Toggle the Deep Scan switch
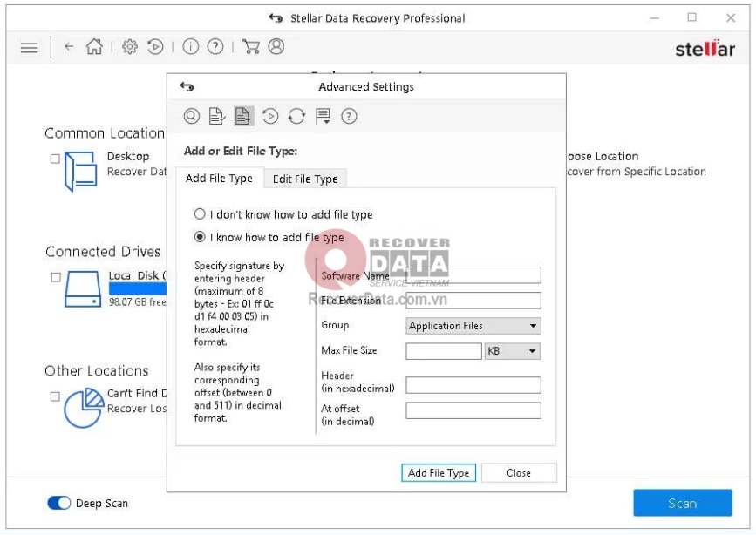Image resolution: width=756 pixels, height=535 pixels. click(58, 503)
